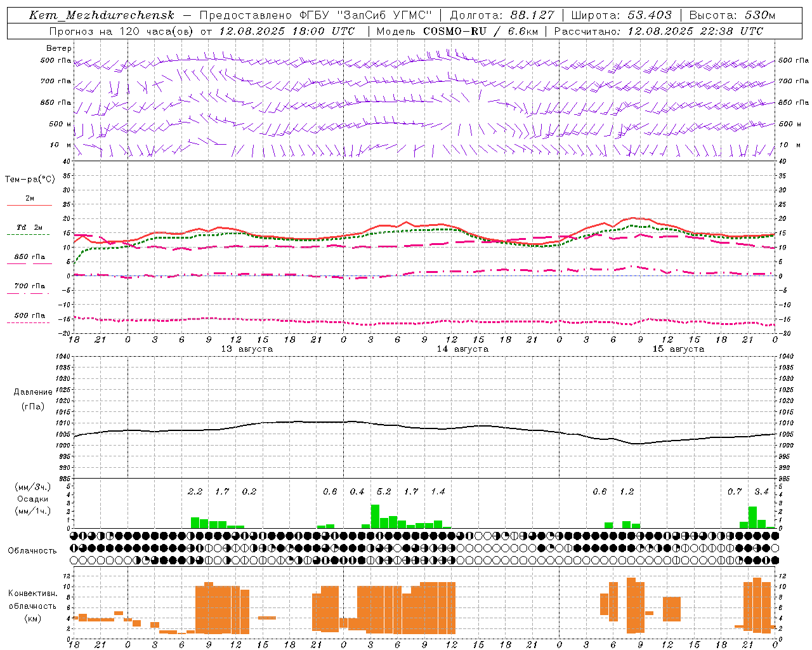Click the 'Осадки' precipitation label
812x650 pixels.
[x=32, y=499]
